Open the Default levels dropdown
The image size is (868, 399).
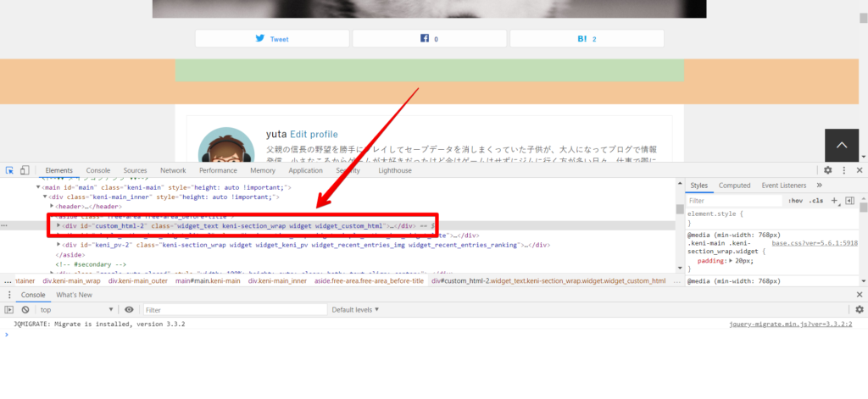(x=356, y=310)
